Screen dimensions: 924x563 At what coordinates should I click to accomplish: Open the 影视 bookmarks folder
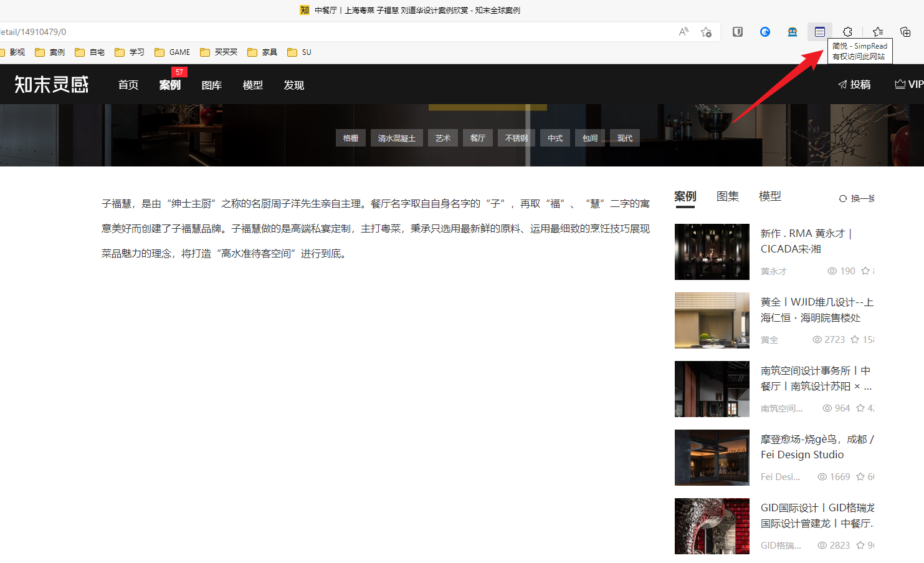click(x=12, y=52)
